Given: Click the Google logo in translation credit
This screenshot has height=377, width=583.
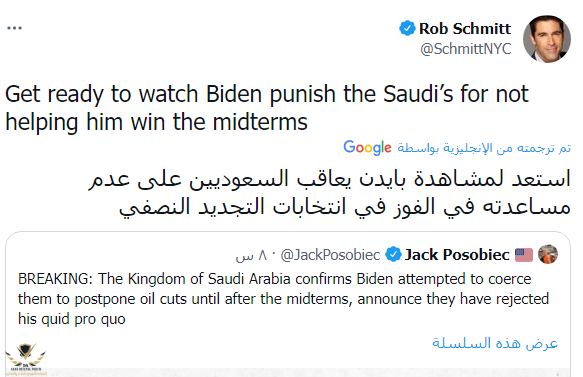Looking at the screenshot, I should pos(367,148).
